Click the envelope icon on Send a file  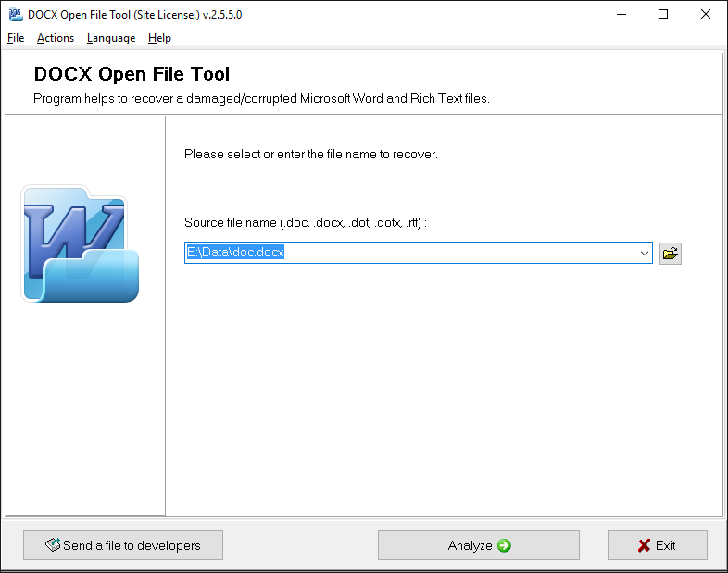(x=54, y=545)
